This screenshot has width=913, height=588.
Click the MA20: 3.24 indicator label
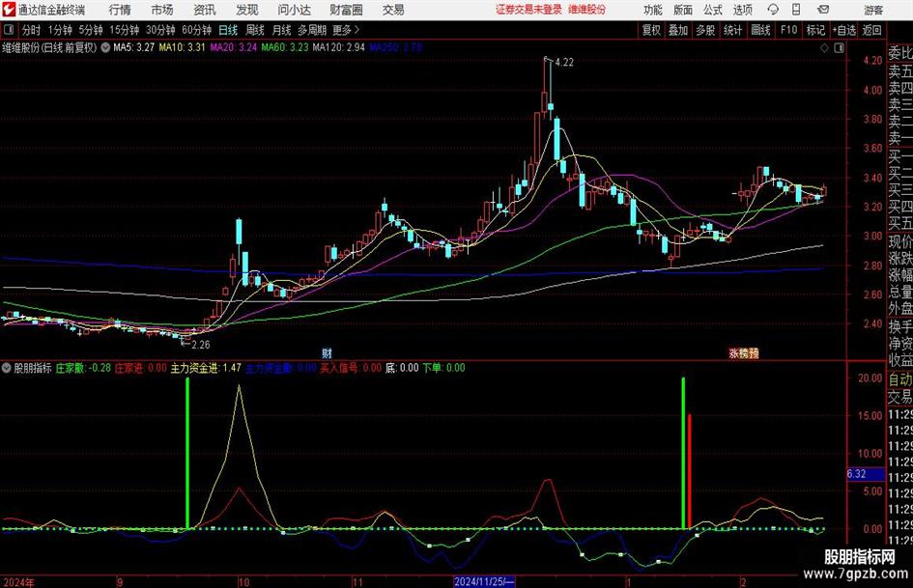234,47
